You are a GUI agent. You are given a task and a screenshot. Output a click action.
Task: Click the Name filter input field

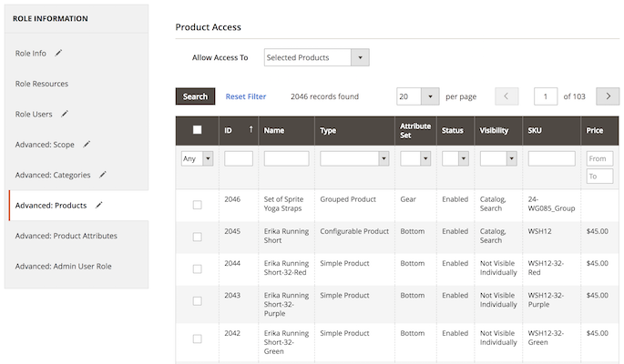pos(286,158)
